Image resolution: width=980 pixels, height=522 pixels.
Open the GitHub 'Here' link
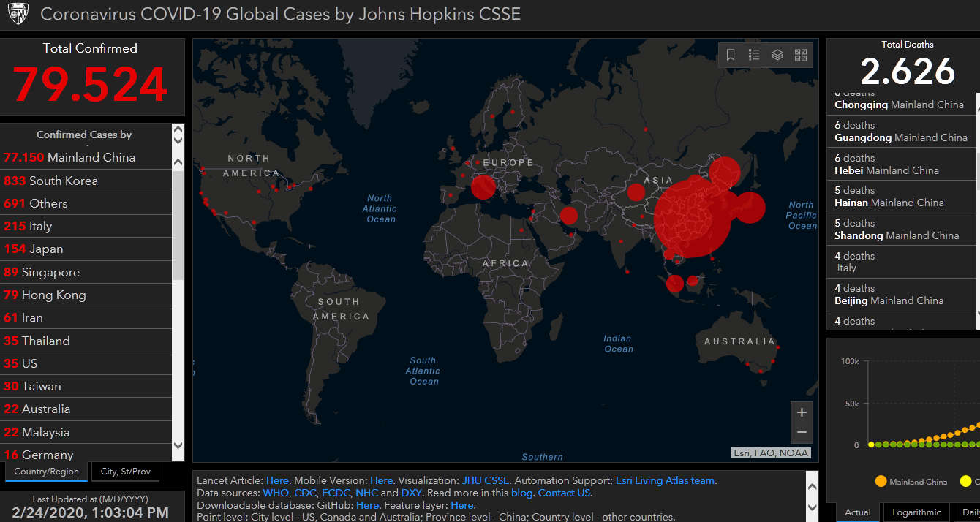(367, 505)
